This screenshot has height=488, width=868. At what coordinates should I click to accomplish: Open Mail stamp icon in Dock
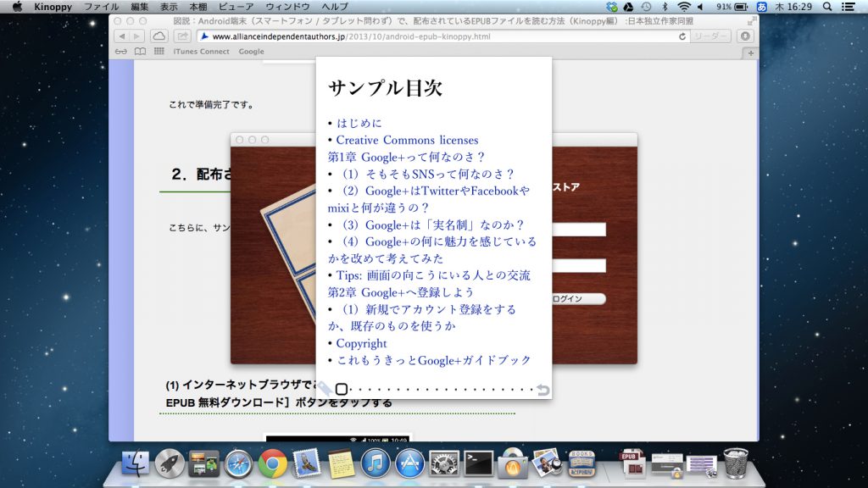click(307, 463)
